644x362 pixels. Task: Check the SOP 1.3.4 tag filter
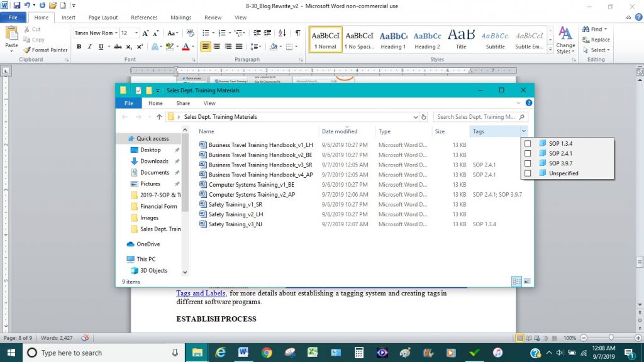click(528, 143)
